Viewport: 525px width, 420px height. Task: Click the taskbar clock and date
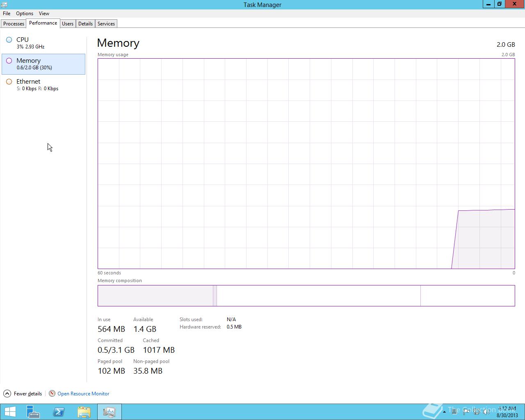(507, 412)
